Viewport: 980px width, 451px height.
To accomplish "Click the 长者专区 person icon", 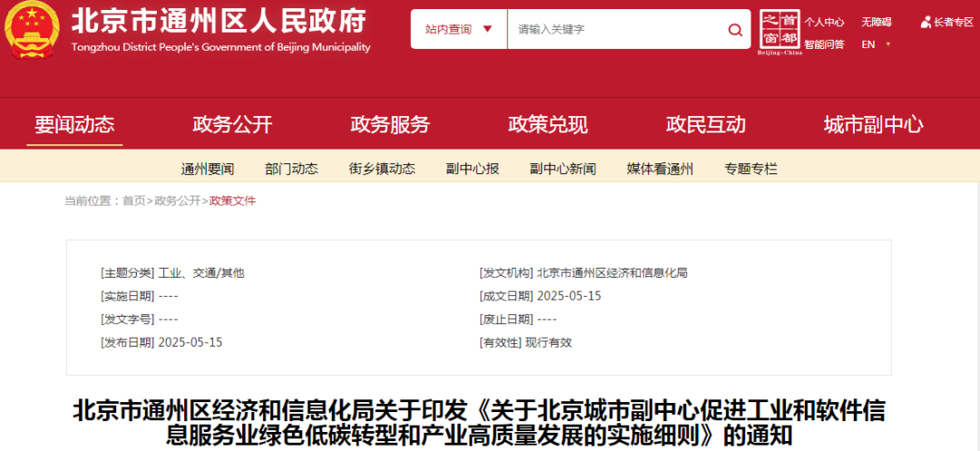I will click(926, 23).
